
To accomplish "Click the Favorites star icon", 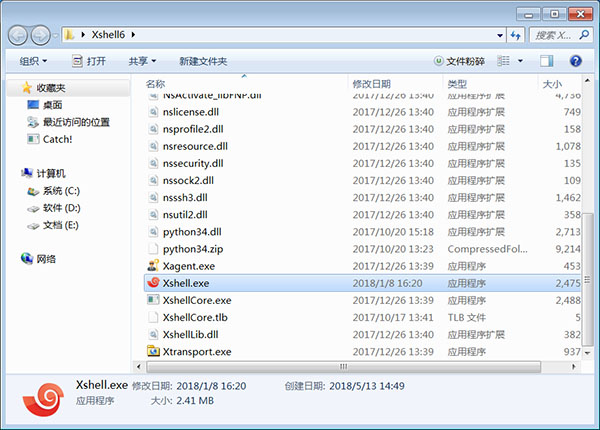I will tap(26, 88).
